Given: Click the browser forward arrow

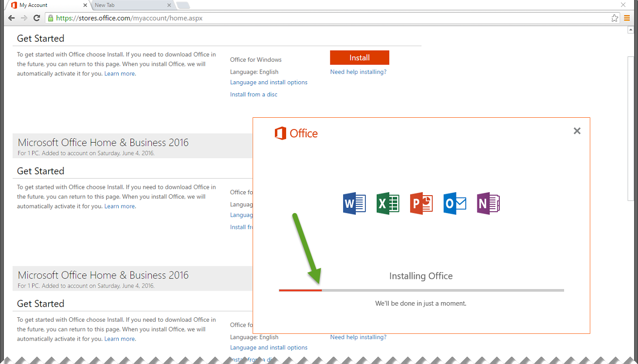Looking at the screenshot, I should (x=24, y=18).
